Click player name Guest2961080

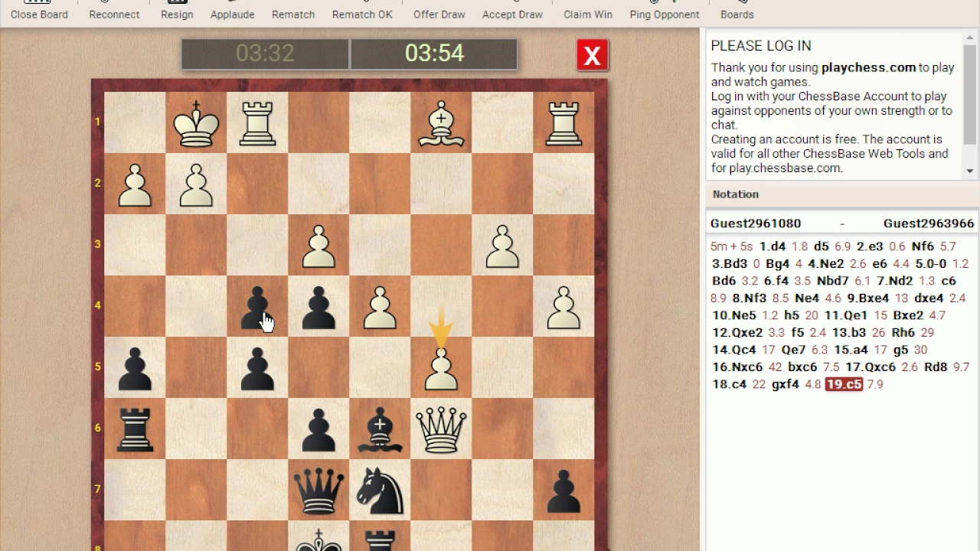756,223
